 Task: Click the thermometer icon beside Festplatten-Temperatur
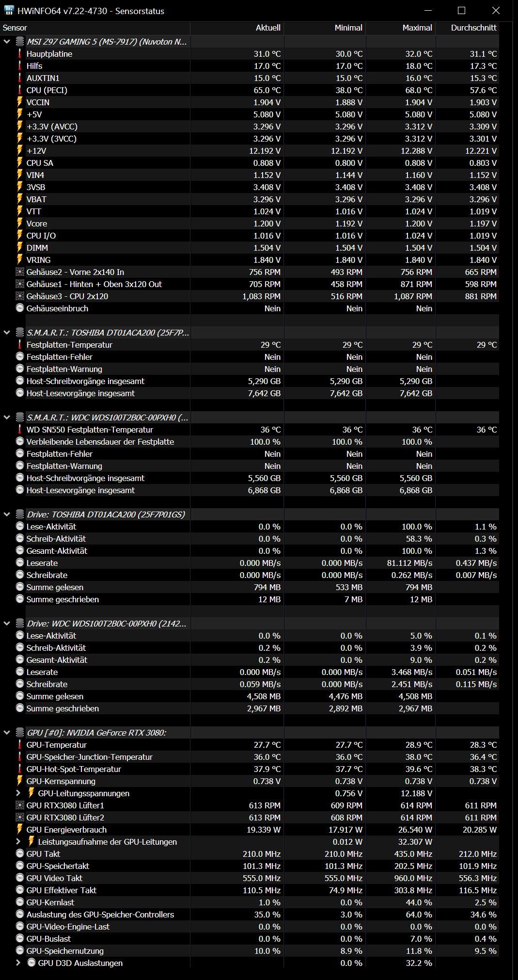20,345
